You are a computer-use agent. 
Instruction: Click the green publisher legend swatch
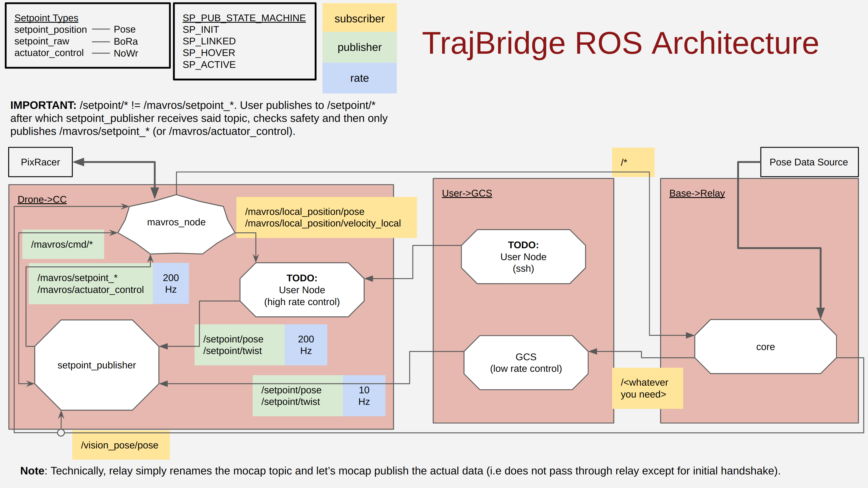click(359, 47)
